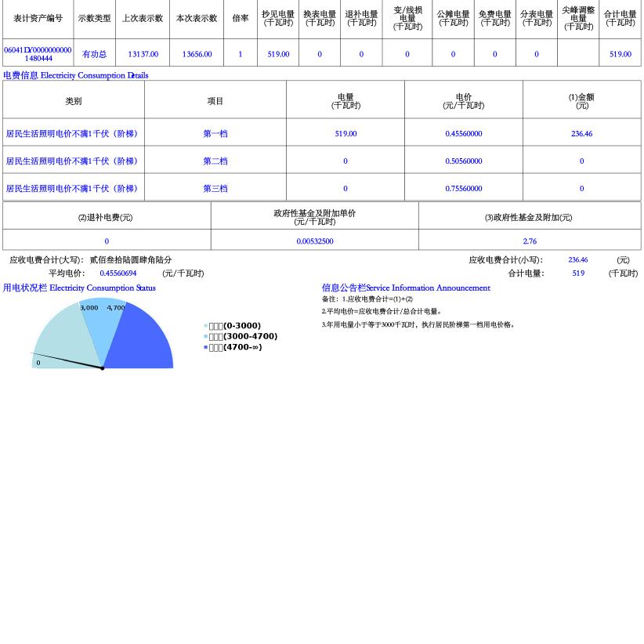The width and height of the screenshot is (644, 644).
Task: Click the 示数类型 column header
Action: coord(95,19)
